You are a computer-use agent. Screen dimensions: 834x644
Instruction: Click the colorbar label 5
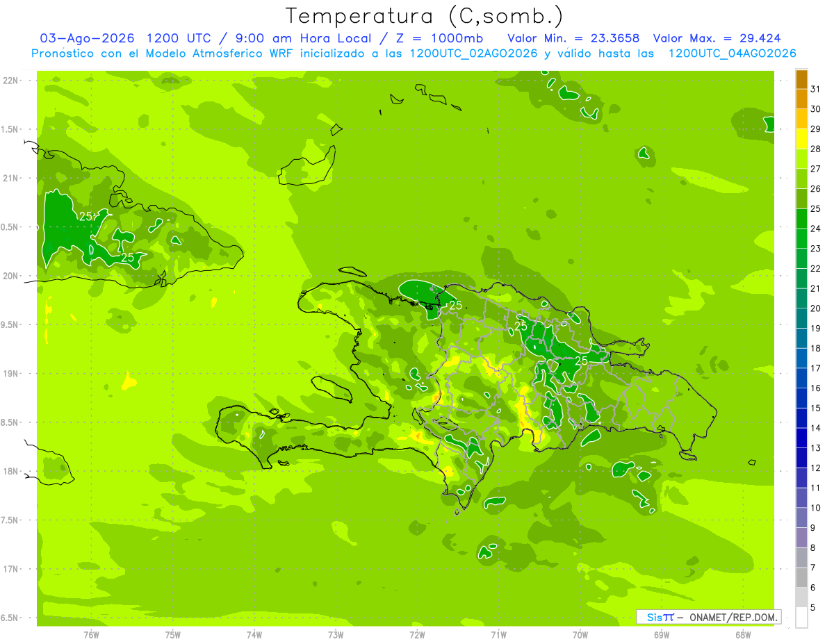[813, 607]
